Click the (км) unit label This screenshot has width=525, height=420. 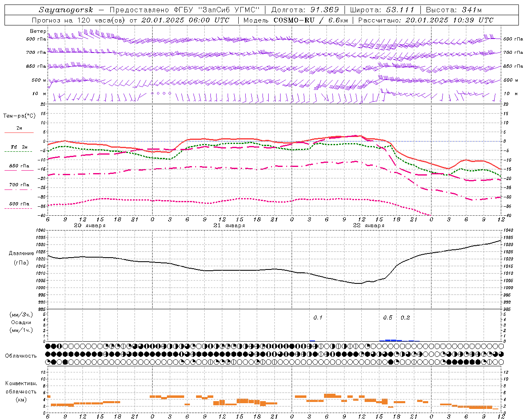[x=21, y=399]
